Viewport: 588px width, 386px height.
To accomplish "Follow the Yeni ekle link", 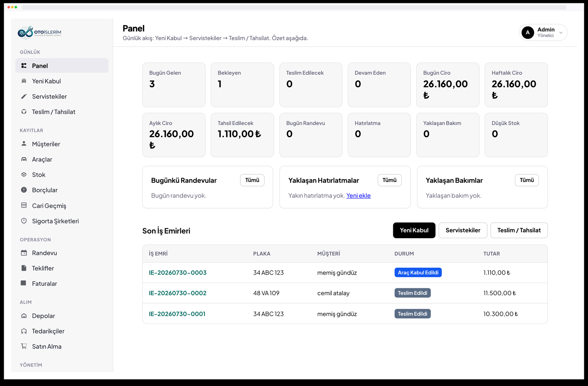I will point(358,196).
